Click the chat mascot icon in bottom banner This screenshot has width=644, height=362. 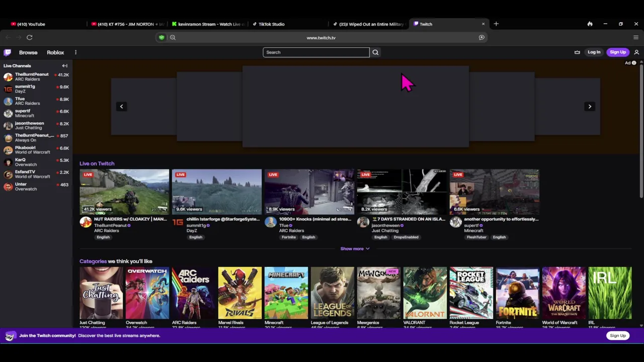(x=10, y=336)
